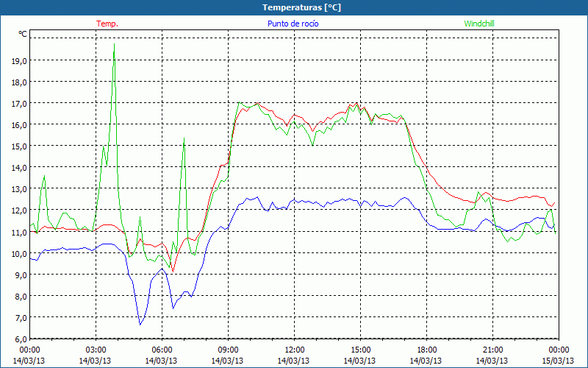Click the 7,0 y-axis value
Viewport: 588px width, 368px height.
[x=21, y=318]
